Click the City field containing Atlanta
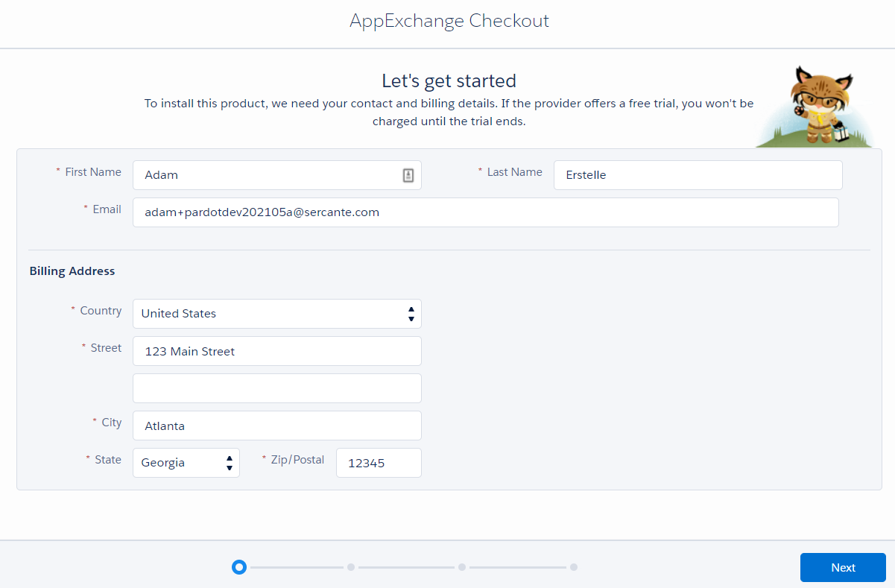 click(x=277, y=426)
